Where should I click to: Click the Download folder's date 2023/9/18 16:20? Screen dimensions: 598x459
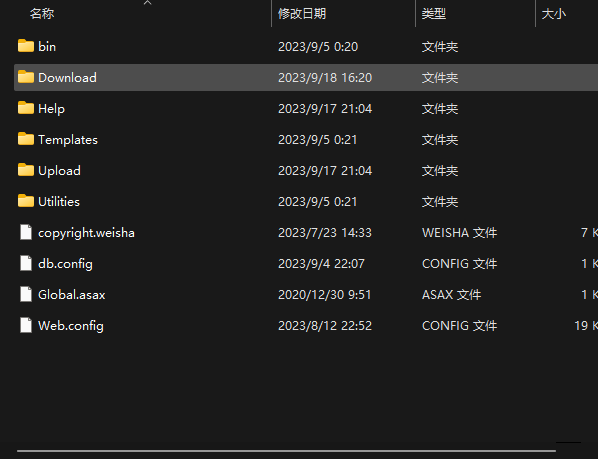pos(325,78)
